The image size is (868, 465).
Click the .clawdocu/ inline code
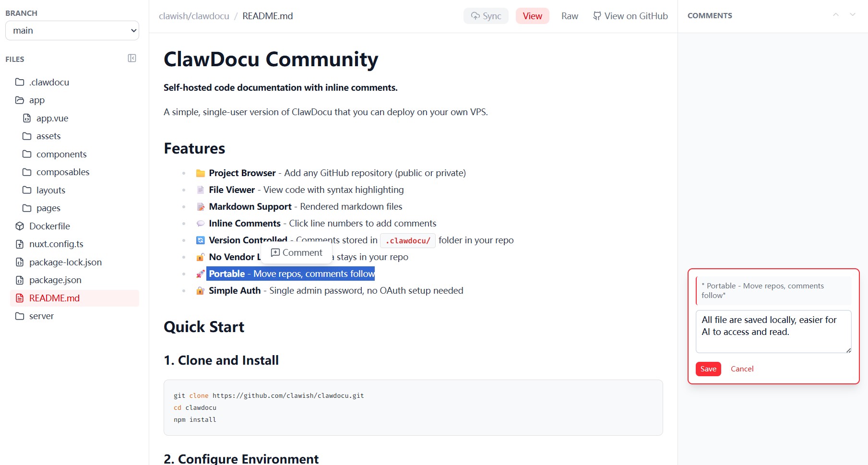coord(408,240)
